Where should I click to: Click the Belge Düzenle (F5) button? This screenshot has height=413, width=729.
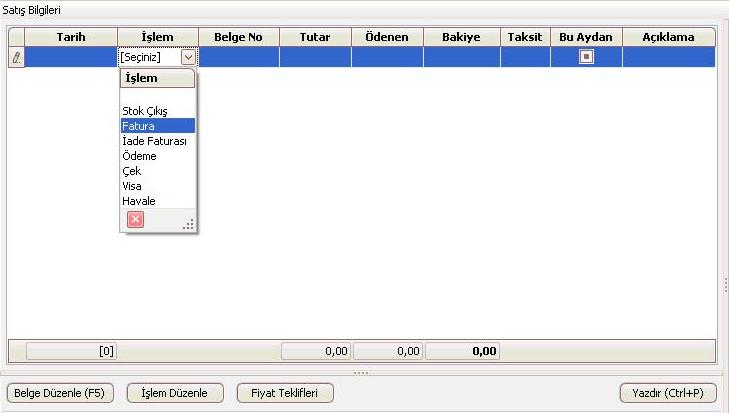click(x=60, y=393)
